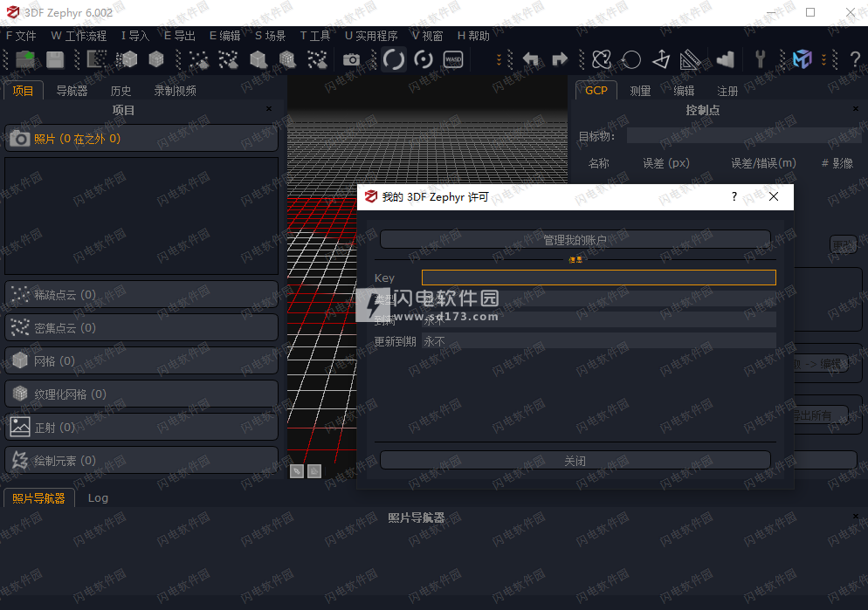Click the import mesh cube icon
This screenshot has width=868, height=610.
pyautogui.click(x=258, y=59)
